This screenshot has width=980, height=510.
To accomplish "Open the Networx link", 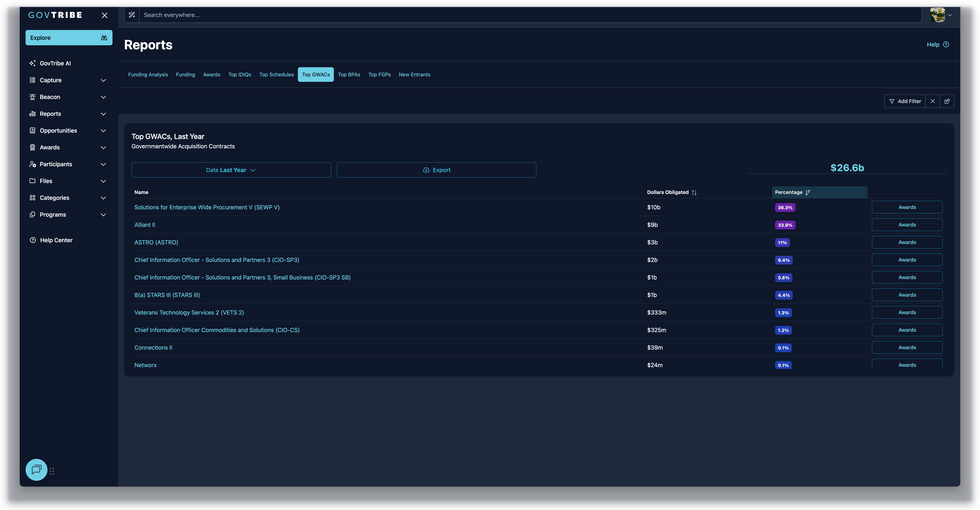I will 145,365.
